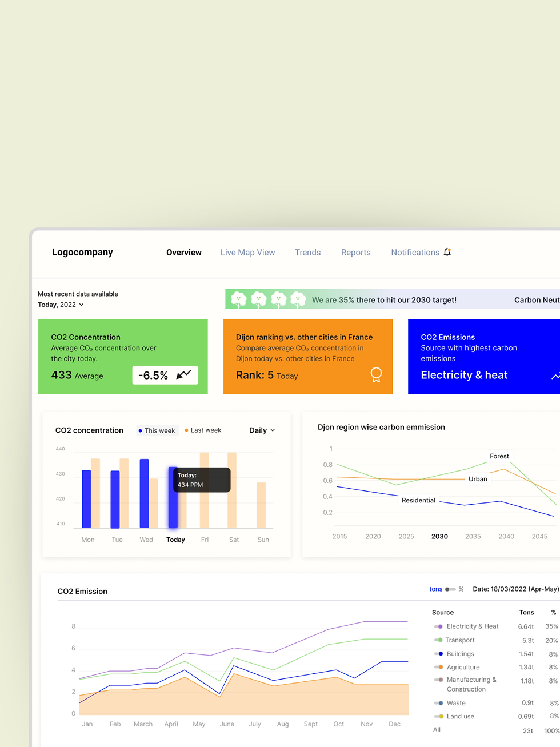Click the Urban line label
The image size is (560, 747).
coord(478,479)
